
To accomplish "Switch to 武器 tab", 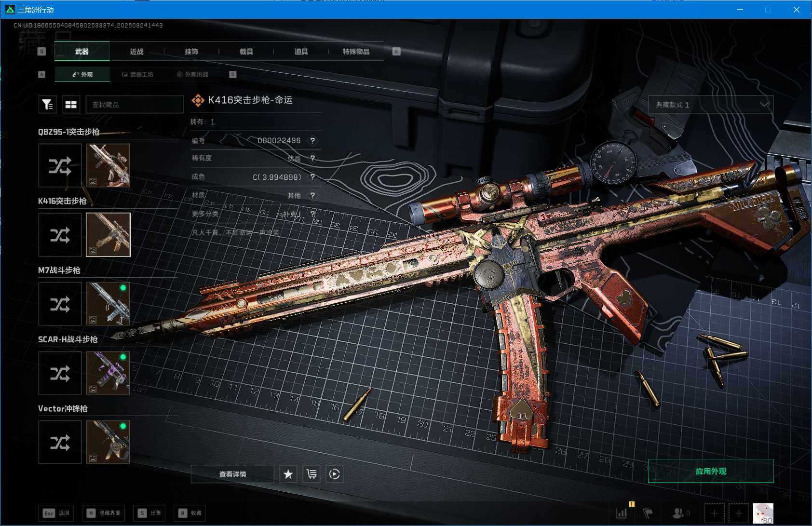I will click(82, 51).
